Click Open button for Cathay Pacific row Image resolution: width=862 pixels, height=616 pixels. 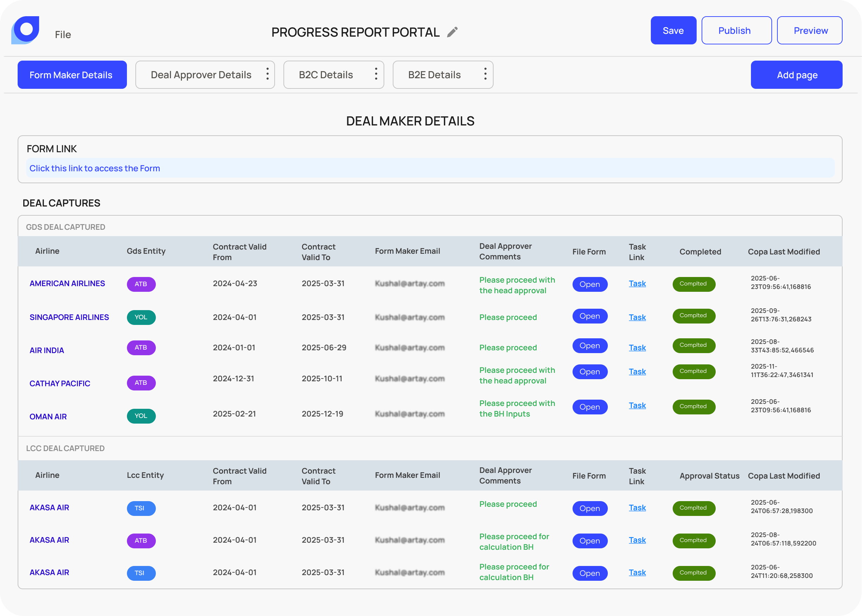(x=589, y=372)
